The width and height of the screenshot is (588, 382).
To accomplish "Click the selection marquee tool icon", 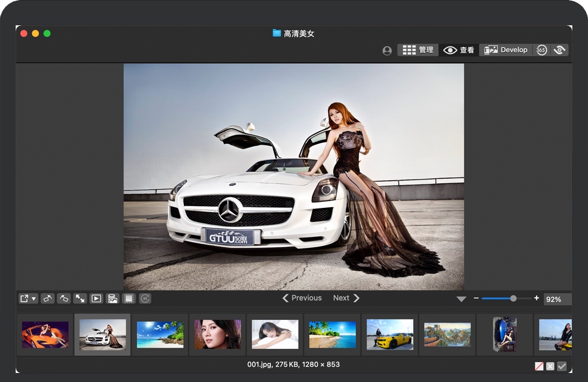I will click(128, 298).
